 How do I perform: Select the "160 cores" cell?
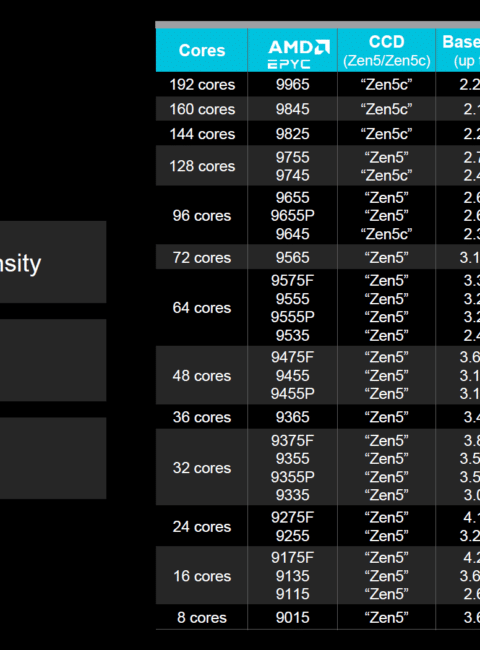tap(202, 109)
